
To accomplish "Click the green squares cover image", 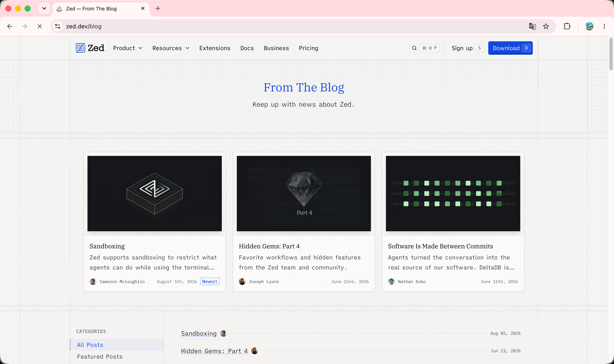I will click(453, 193).
